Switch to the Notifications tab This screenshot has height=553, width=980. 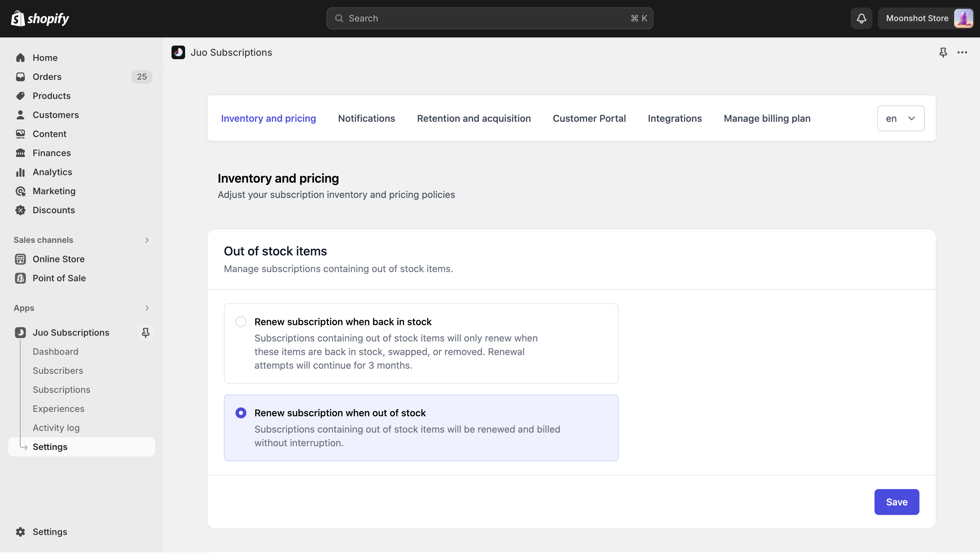tap(366, 118)
